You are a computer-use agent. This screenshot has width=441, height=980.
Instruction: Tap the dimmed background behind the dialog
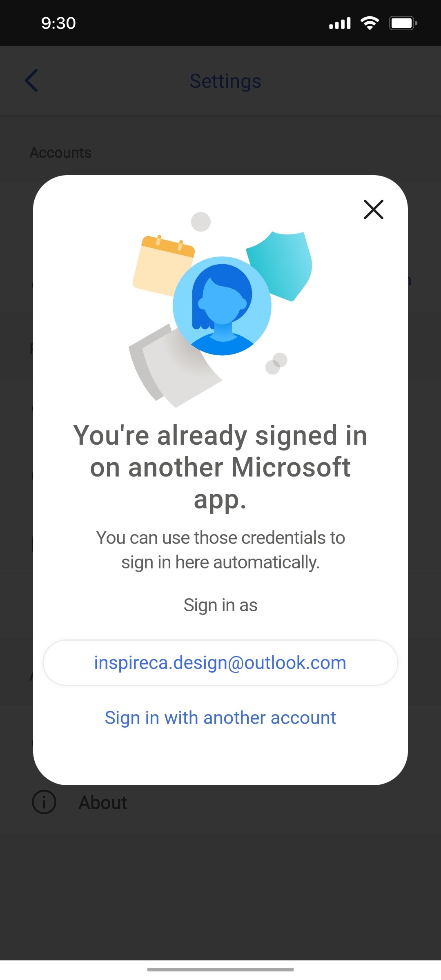click(x=220, y=878)
